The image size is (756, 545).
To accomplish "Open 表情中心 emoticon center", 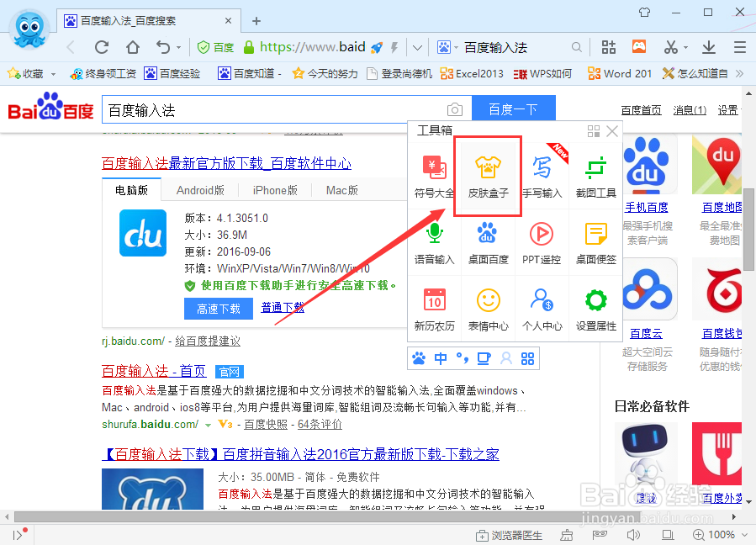I will [x=488, y=310].
